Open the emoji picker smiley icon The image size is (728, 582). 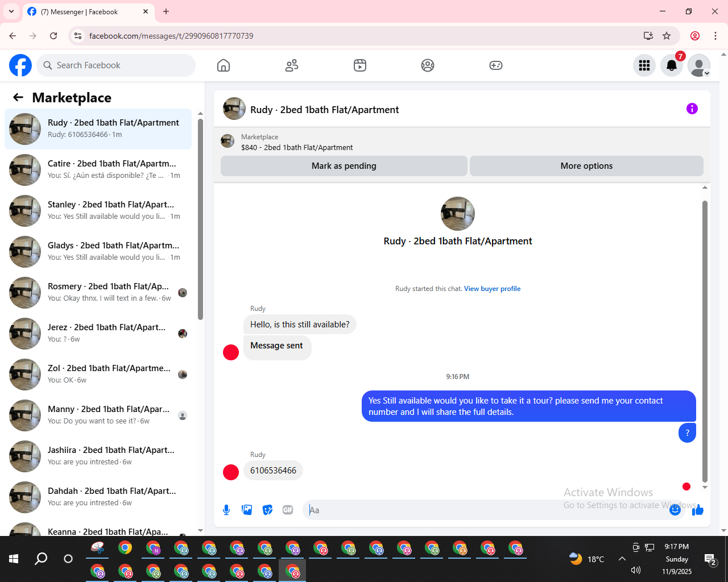pos(675,510)
